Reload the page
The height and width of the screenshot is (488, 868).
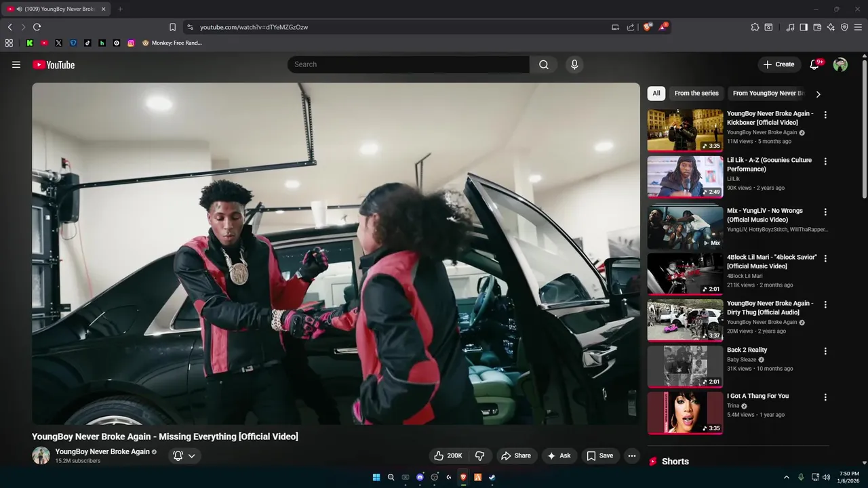pyautogui.click(x=37, y=27)
